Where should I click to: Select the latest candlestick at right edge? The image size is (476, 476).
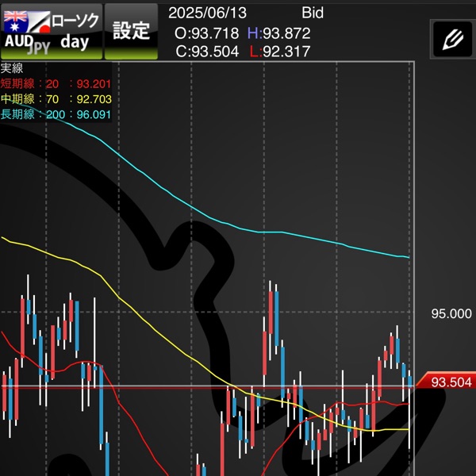coord(409,382)
